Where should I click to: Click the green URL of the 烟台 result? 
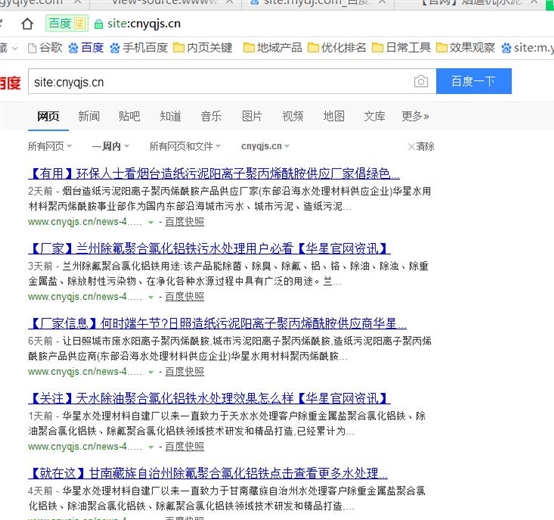pos(85,222)
